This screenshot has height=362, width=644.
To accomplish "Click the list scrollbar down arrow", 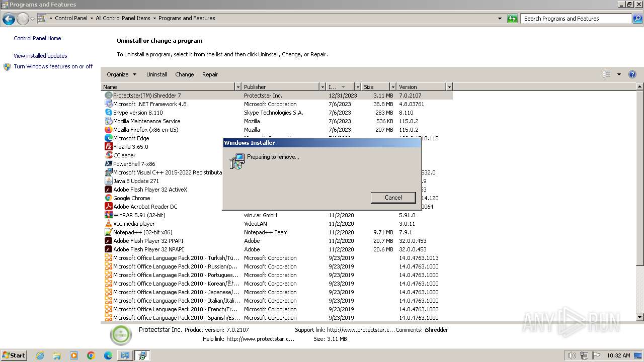I will [640, 317].
